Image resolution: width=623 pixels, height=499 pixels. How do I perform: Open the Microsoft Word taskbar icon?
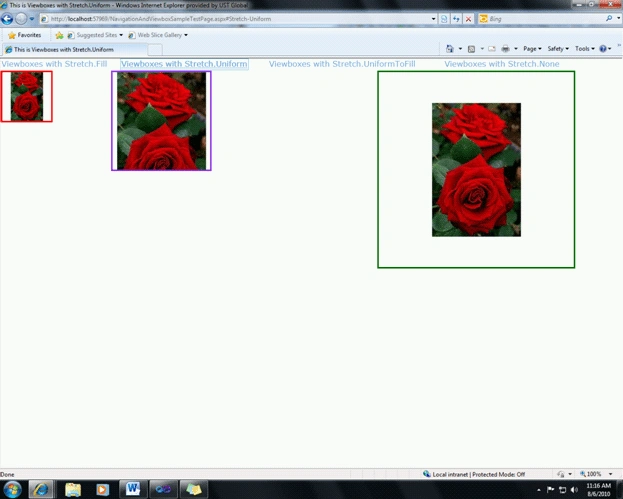click(x=133, y=489)
